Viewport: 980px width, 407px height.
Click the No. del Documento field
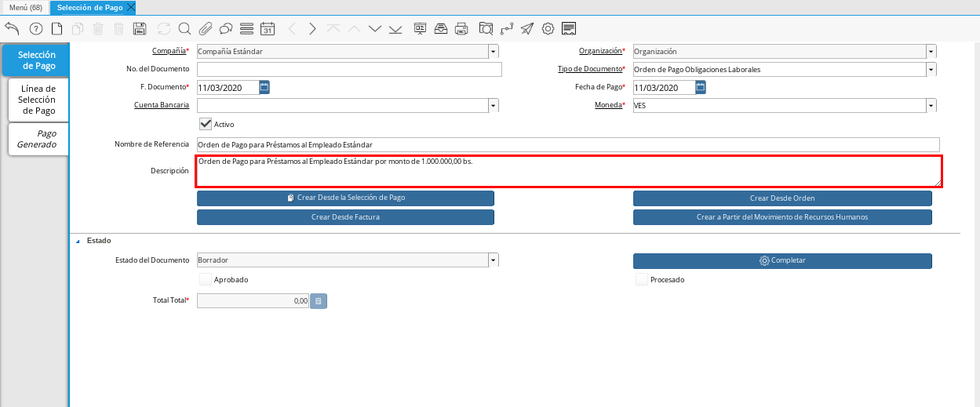pyautogui.click(x=349, y=69)
